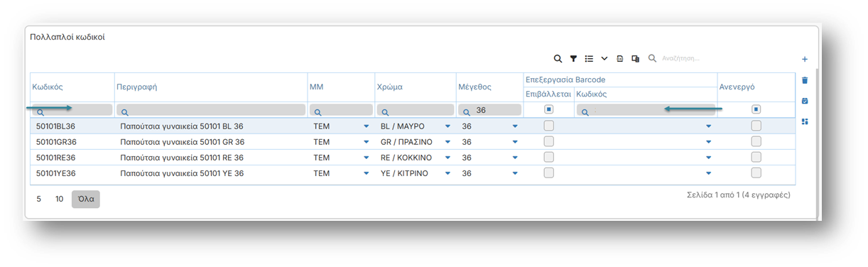Screen dimensions: 868x267
Task: Select 10 records per page
Action: pyautogui.click(x=60, y=199)
